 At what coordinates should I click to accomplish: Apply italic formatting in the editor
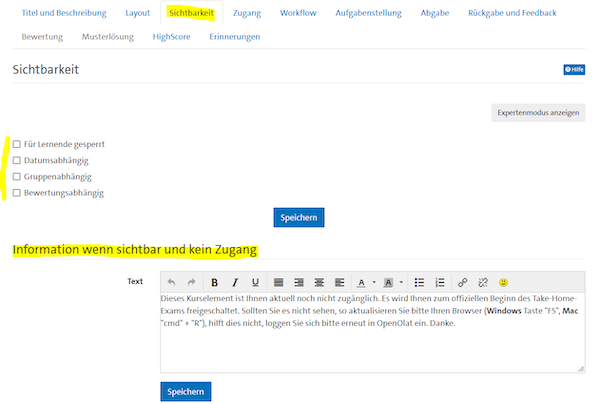234,282
